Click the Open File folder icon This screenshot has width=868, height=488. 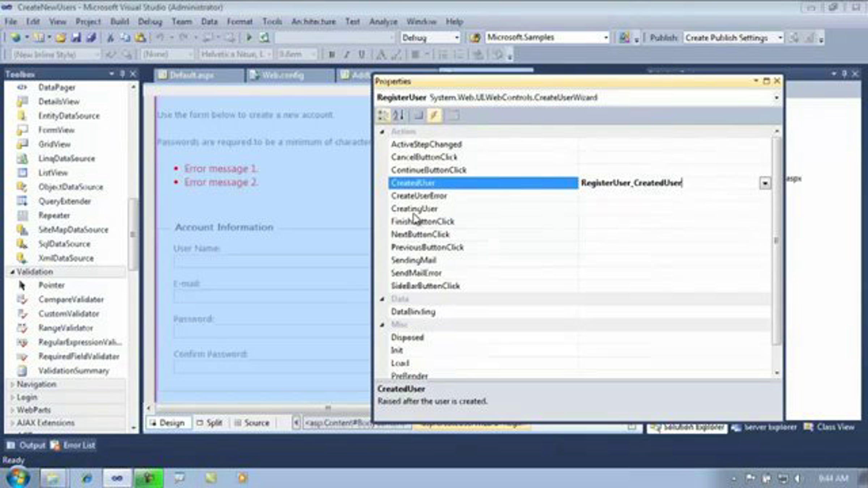tap(60, 38)
